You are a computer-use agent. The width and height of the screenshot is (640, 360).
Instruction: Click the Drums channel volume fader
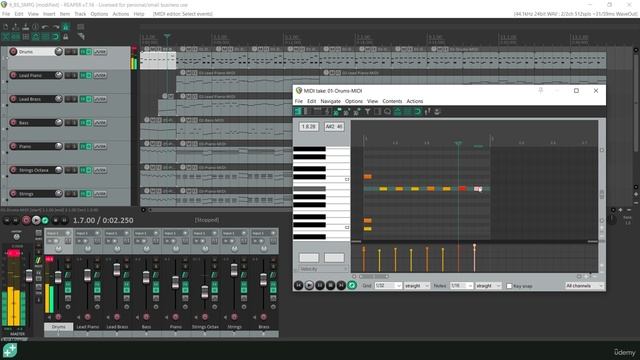(58, 278)
